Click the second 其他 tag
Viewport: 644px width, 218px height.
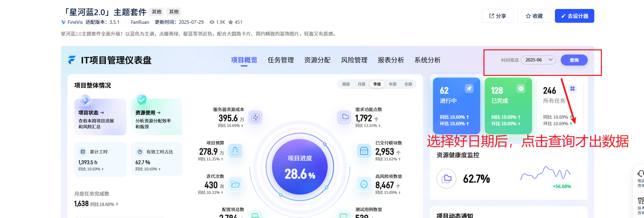tap(174, 12)
